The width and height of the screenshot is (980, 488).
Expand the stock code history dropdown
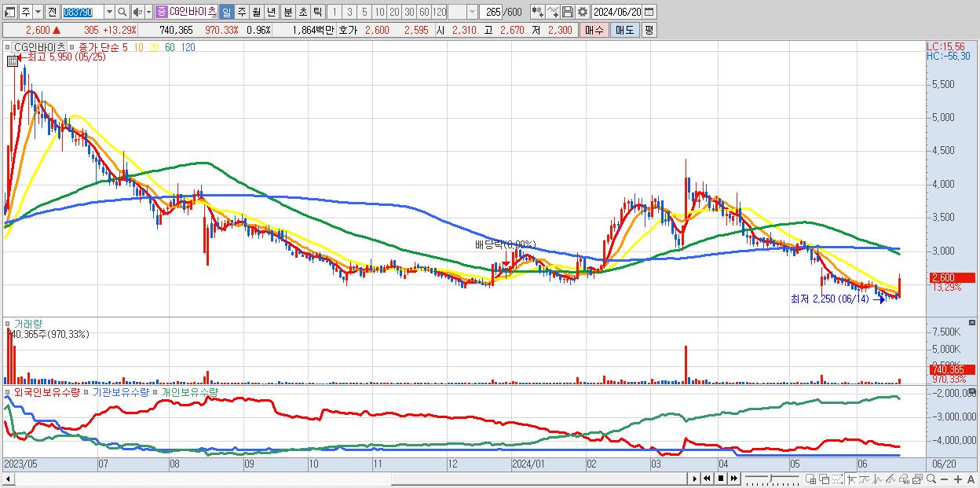pyautogui.click(x=109, y=12)
